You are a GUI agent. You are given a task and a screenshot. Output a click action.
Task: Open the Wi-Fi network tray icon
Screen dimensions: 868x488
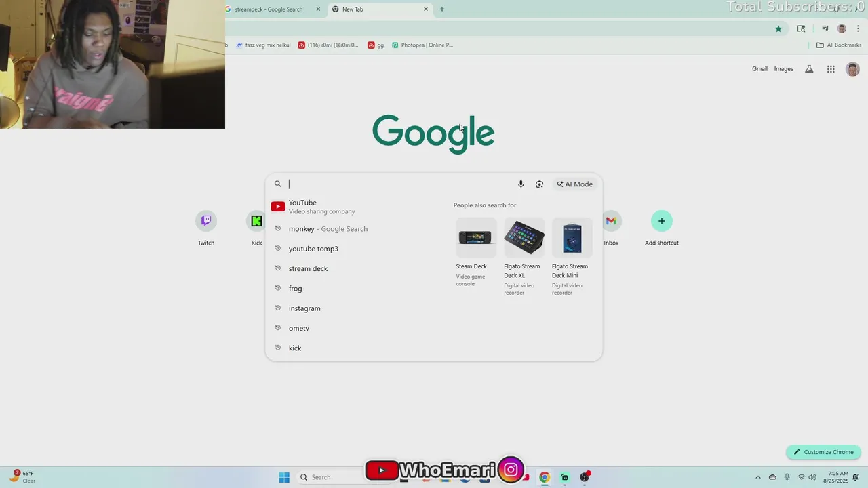[x=801, y=477]
